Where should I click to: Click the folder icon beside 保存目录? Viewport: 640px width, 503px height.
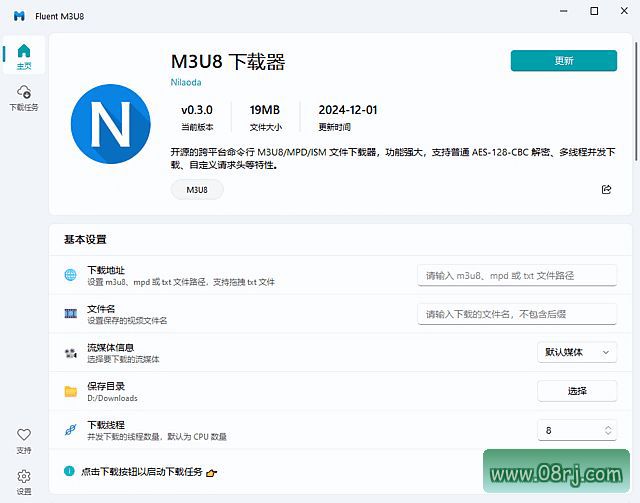coord(71,391)
